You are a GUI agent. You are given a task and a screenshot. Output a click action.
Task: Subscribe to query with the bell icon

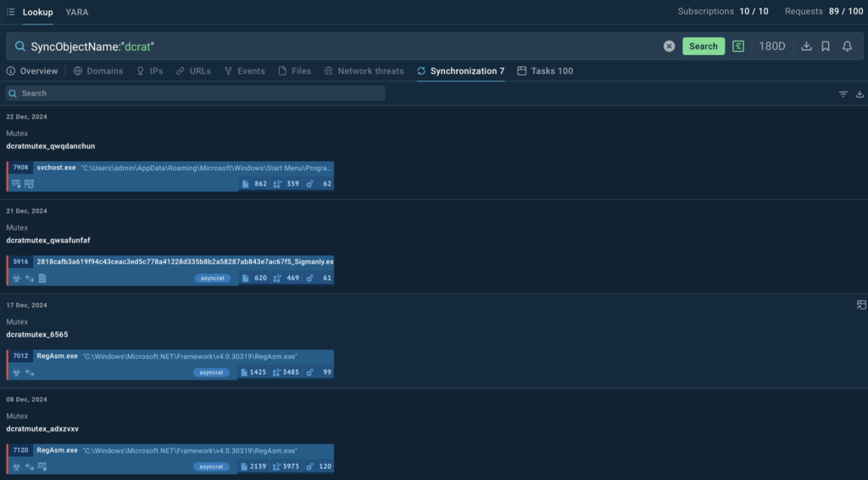tap(847, 47)
